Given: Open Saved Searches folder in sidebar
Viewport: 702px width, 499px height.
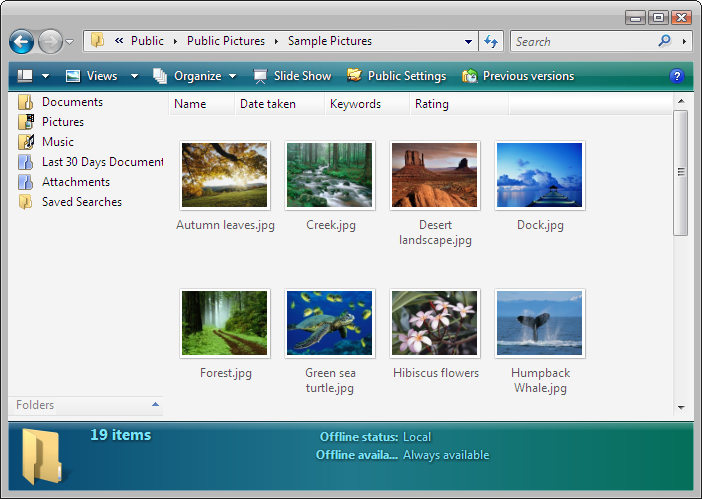Looking at the screenshot, I should [x=81, y=202].
